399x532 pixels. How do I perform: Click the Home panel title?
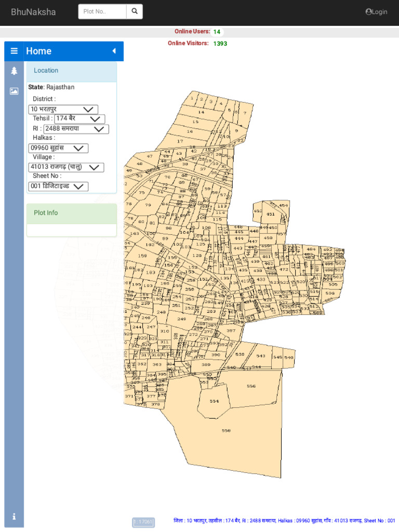(x=38, y=51)
